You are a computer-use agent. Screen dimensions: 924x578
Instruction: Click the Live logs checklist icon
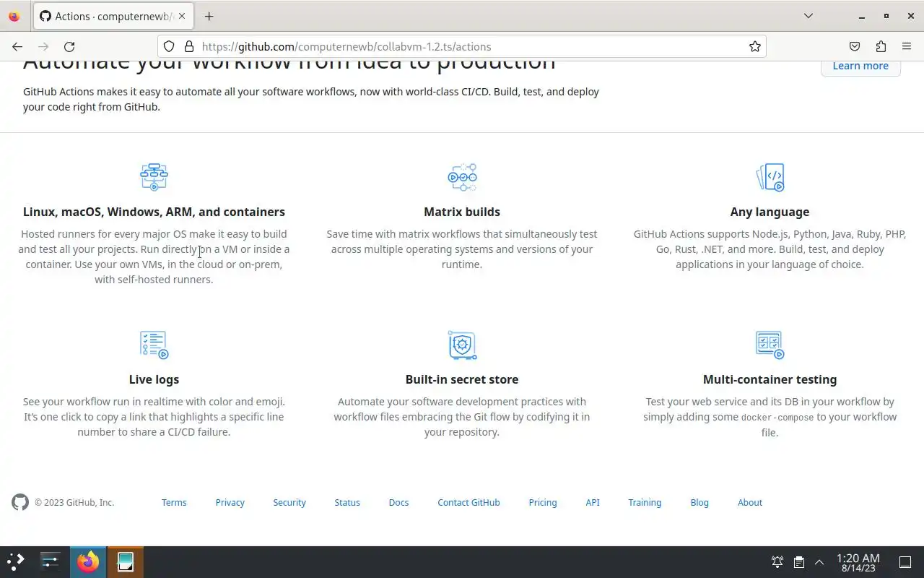[154, 345]
